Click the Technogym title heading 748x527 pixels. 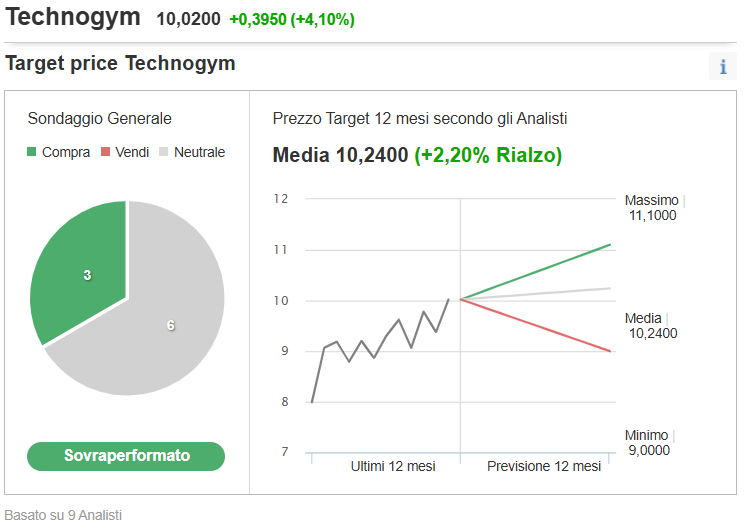pos(73,17)
